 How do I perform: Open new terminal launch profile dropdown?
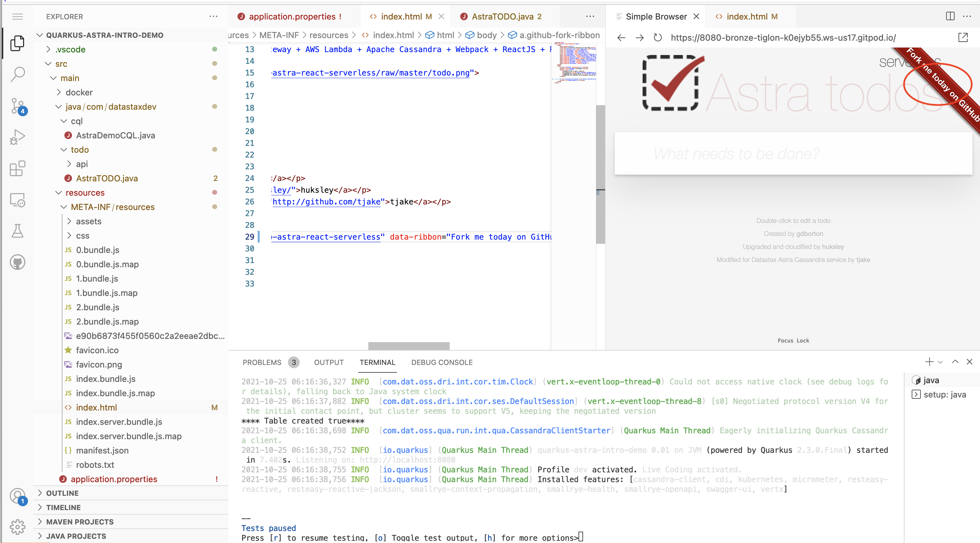pos(940,362)
